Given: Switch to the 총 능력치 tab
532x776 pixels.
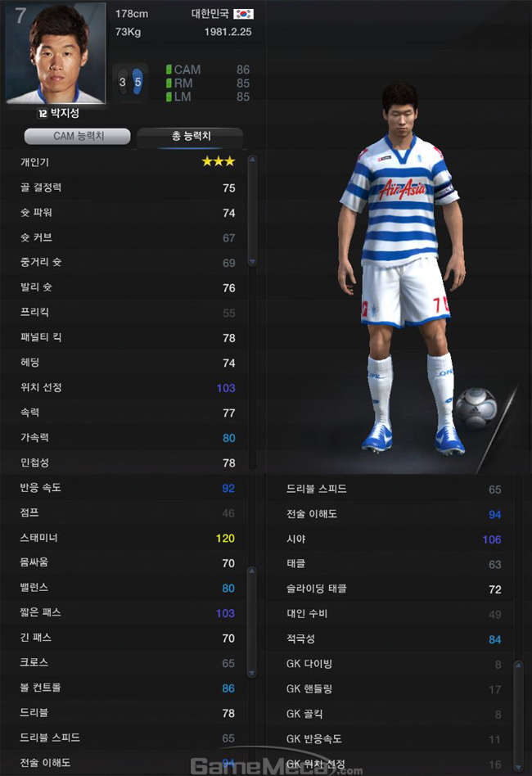Looking at the screenshot, I should [x=190, y=136].
